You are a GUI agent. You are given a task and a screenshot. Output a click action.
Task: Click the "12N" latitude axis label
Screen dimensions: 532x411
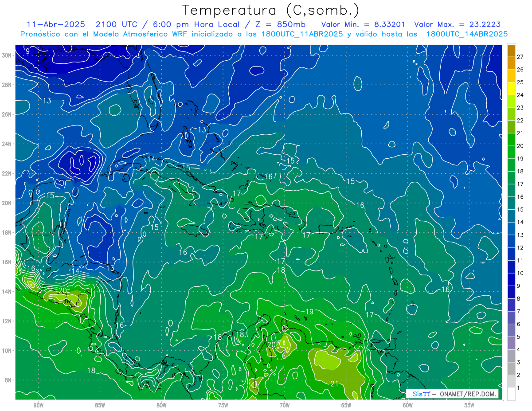7,321
